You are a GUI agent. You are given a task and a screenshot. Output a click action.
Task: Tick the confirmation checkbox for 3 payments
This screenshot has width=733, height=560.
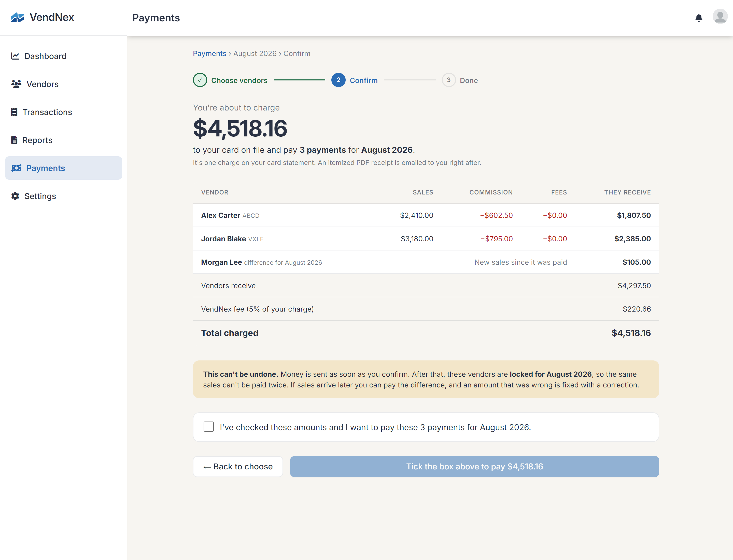pos(209,427)
